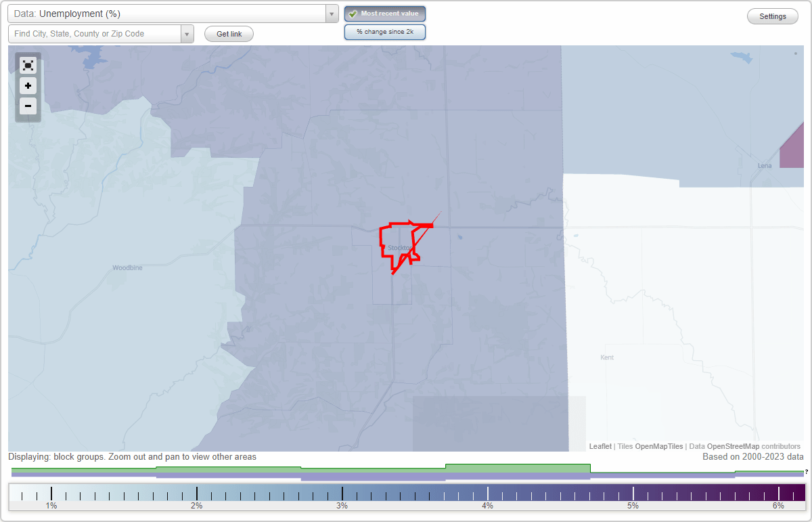Expand the Find City search dropdown arrow
The height and width of the screenshot is (522, 812).
coord(187,33)
